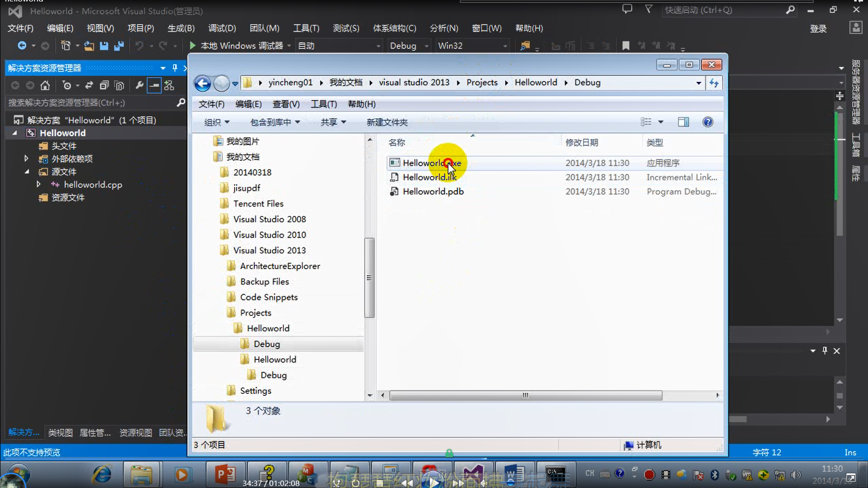Click the 新建文件夹 button
This screenshot has height=488, width=868.
387,122
